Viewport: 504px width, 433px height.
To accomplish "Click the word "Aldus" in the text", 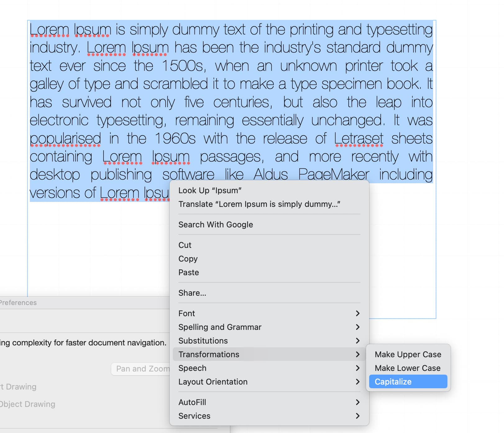I will [x=271, y=175].
